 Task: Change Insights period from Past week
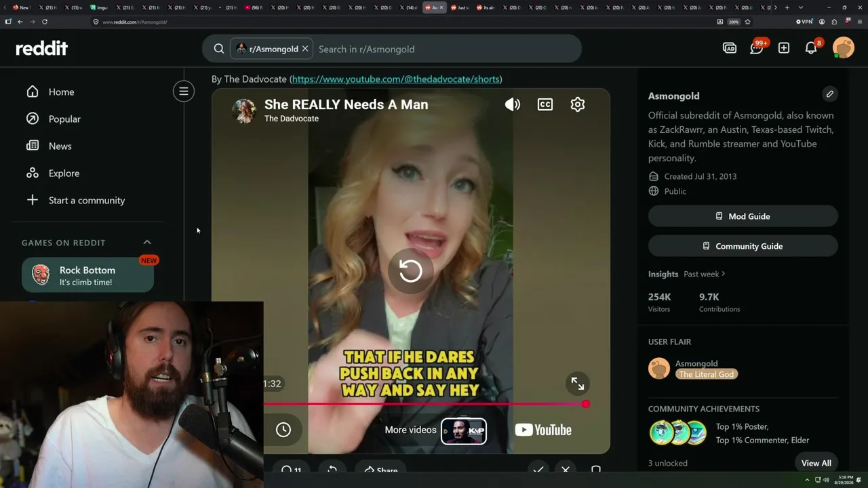[705, 274]
